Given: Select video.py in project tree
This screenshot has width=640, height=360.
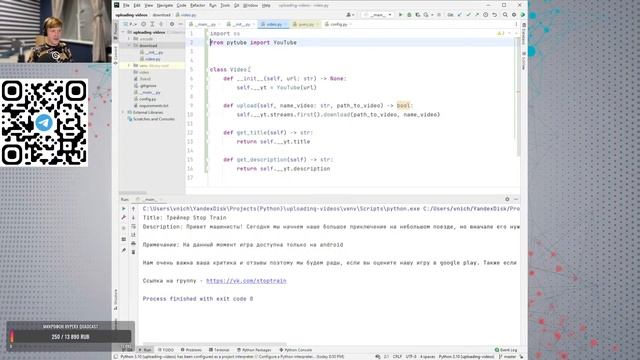Looking at the screenshot, I should coord(153,59).
